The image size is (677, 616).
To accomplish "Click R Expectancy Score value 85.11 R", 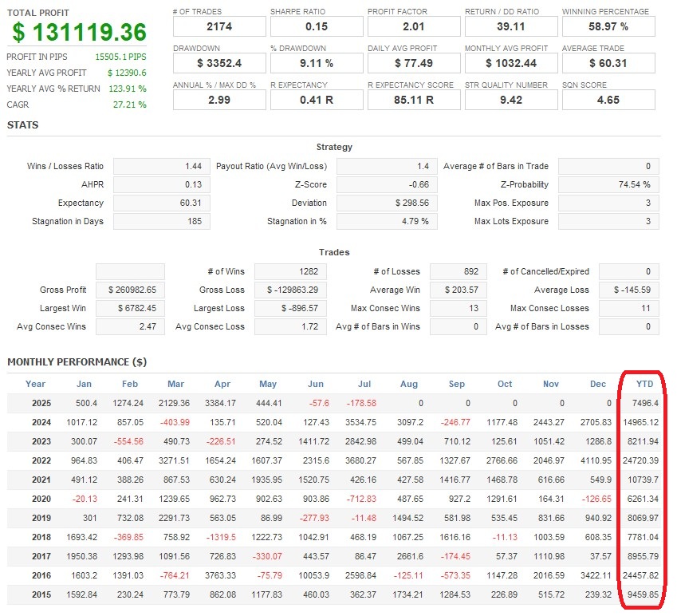I will tap(414, 101).
